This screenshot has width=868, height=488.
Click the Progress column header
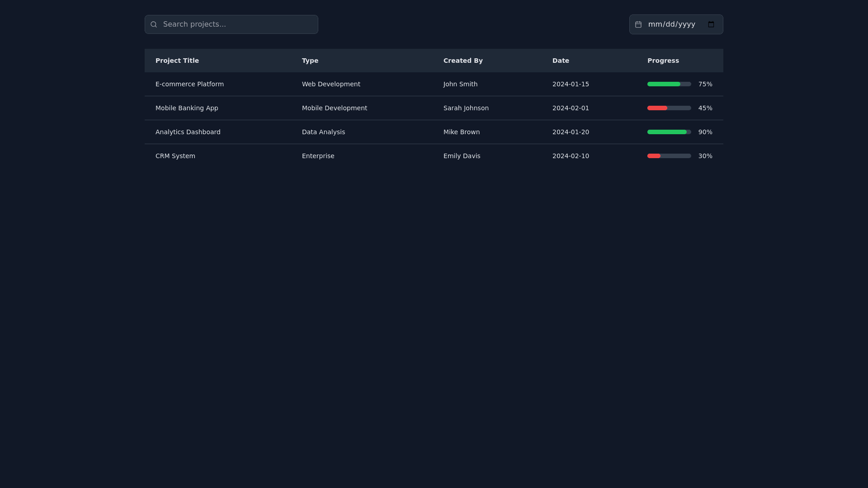coord(663,61)
